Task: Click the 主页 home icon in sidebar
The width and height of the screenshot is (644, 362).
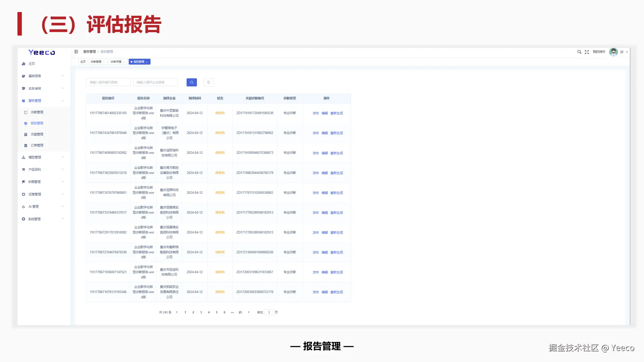Action: [23, 64]
